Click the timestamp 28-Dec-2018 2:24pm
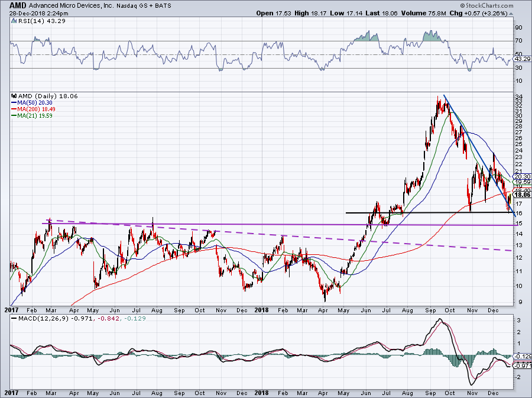 point(38,14)
